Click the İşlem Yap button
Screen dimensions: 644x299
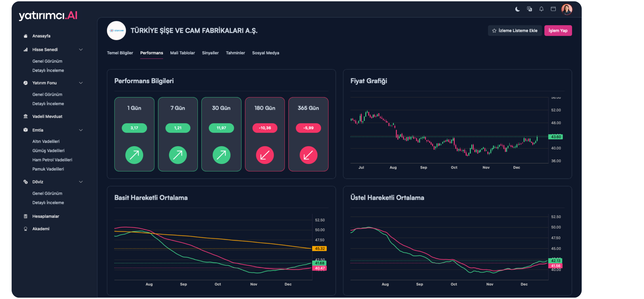coord(558,30)
